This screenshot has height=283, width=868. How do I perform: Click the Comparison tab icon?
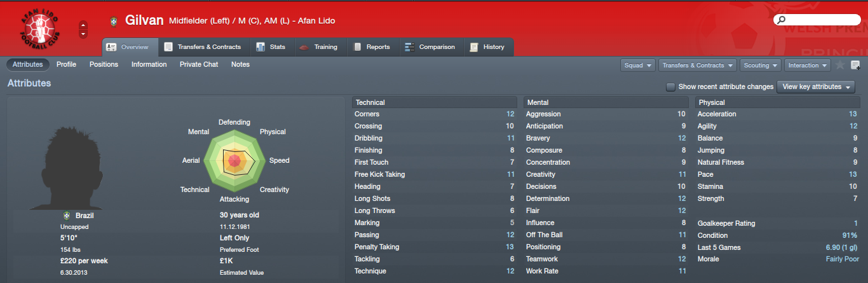click(409, 47)
